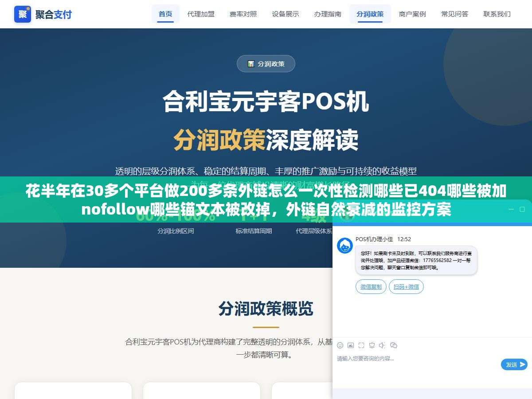Click the 代理层级体系 stat label
The height and width of the screenshot is (399, 532).
[x=314, y=231]
